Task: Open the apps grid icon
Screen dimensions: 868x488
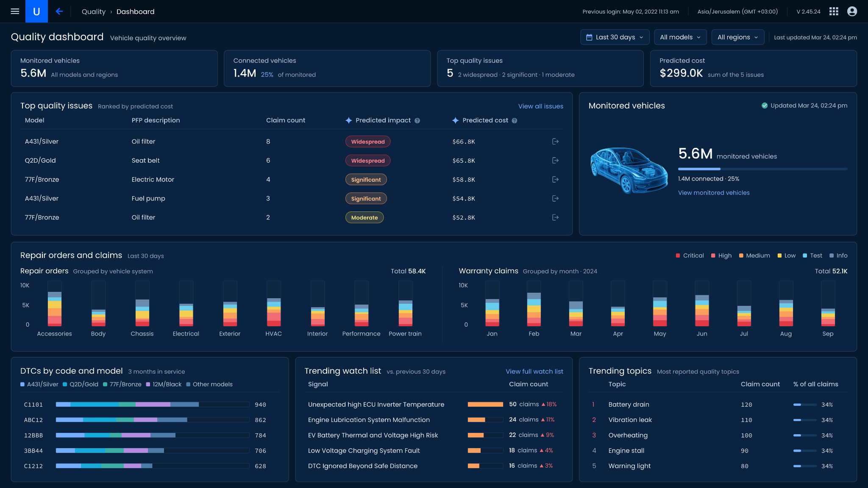Action: point(834,11)
